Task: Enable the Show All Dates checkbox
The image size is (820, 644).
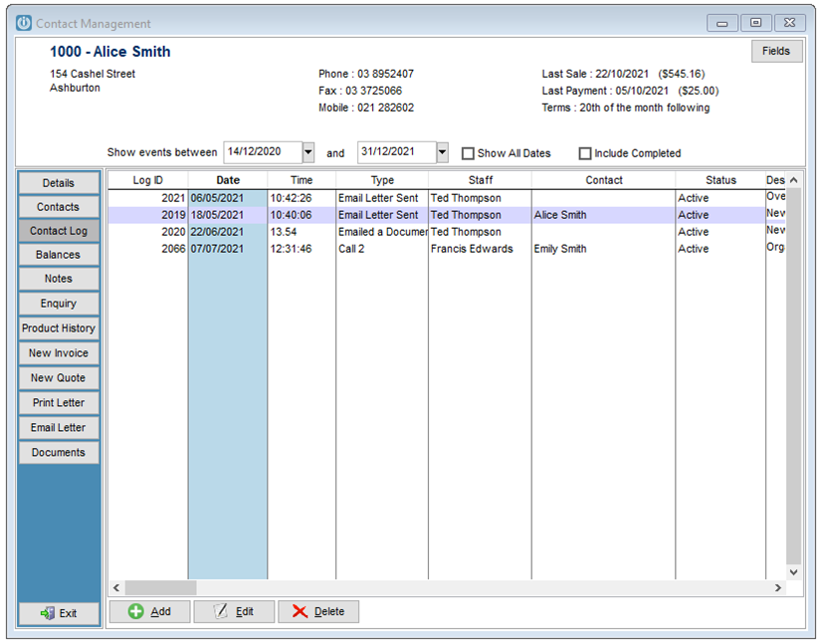Action: pyautogui.click(x=468, y=152)
